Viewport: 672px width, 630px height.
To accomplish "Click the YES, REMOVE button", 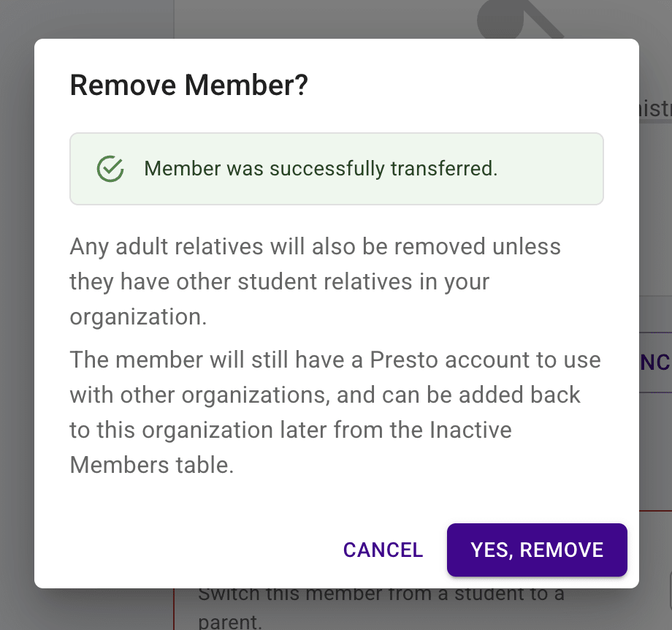I will tap(537, 550).
